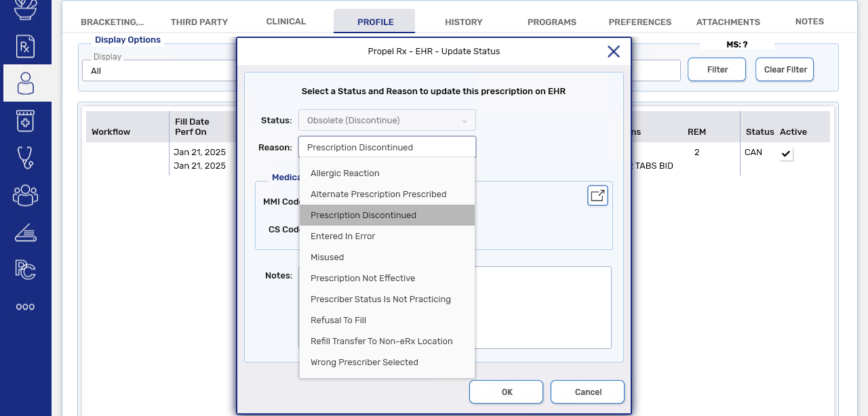868x416 pixels.
Task: Select the patient profile sidebar icon
Action: (x=25, y=83)
